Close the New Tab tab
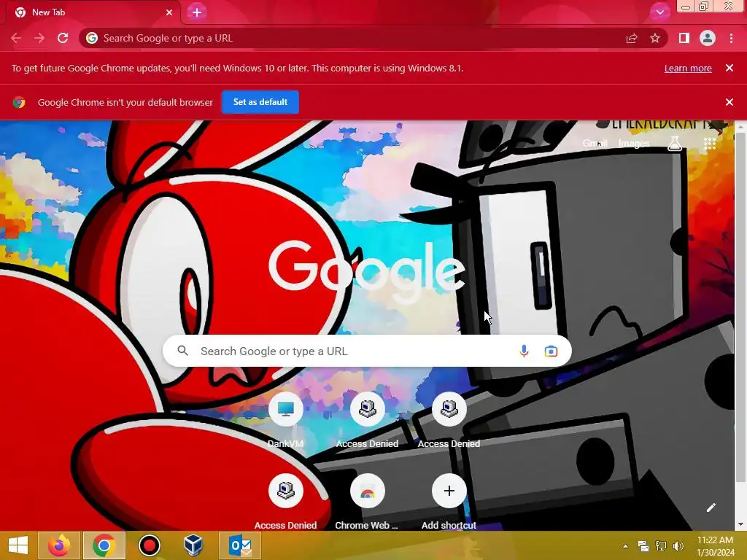747x560 pixels. point(169,12)
